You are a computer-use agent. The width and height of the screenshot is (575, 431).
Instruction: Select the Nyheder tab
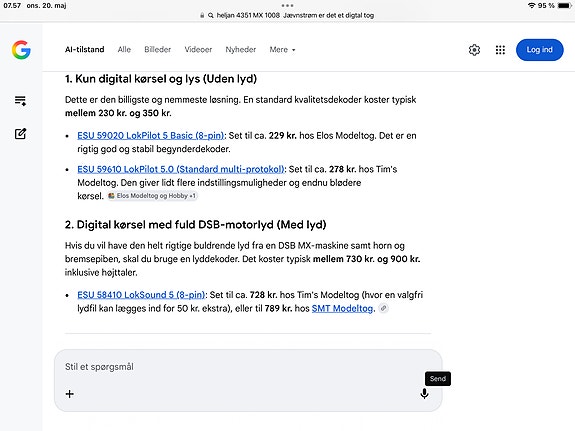pyautogui.click(x=241, y=50)
